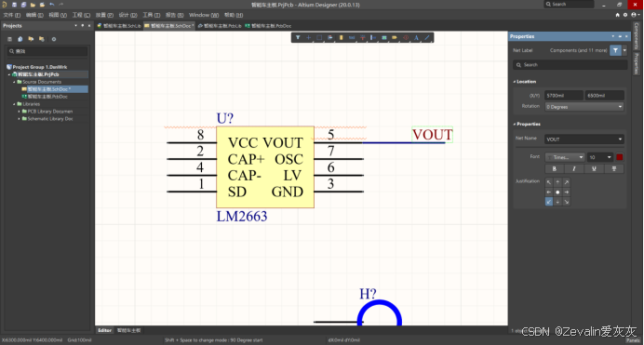Click the first list icon in the Projects toolbar
This screenshot has height=345, width=644.
point(9,39)
